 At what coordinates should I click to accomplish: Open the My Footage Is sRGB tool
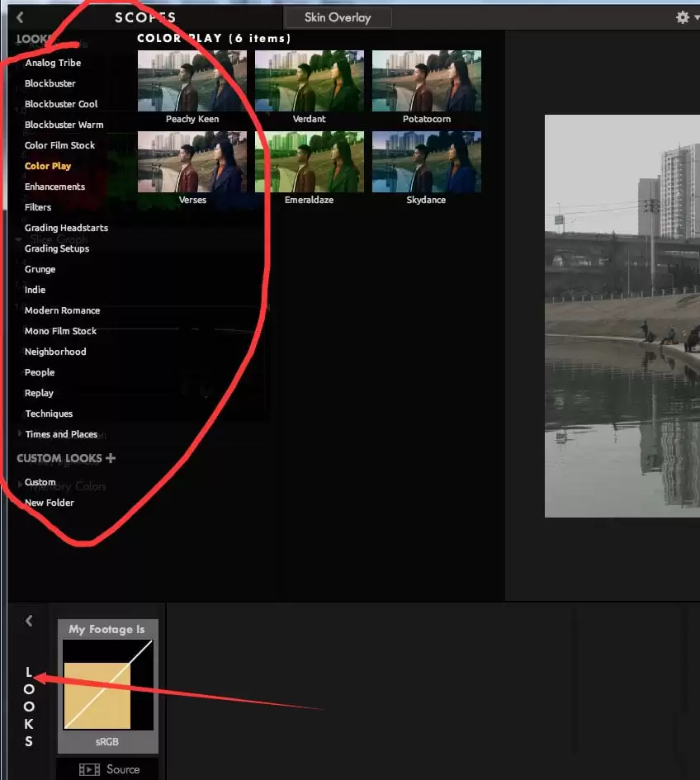point(108,686)
